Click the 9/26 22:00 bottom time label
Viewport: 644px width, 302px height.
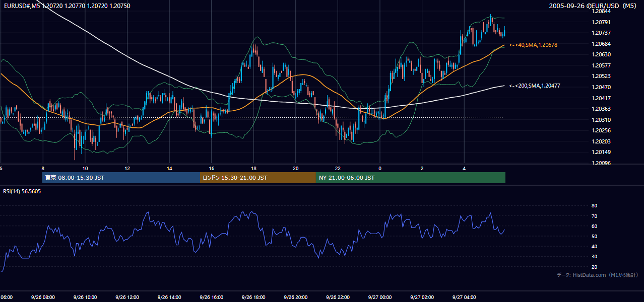(x=338, y=297)
